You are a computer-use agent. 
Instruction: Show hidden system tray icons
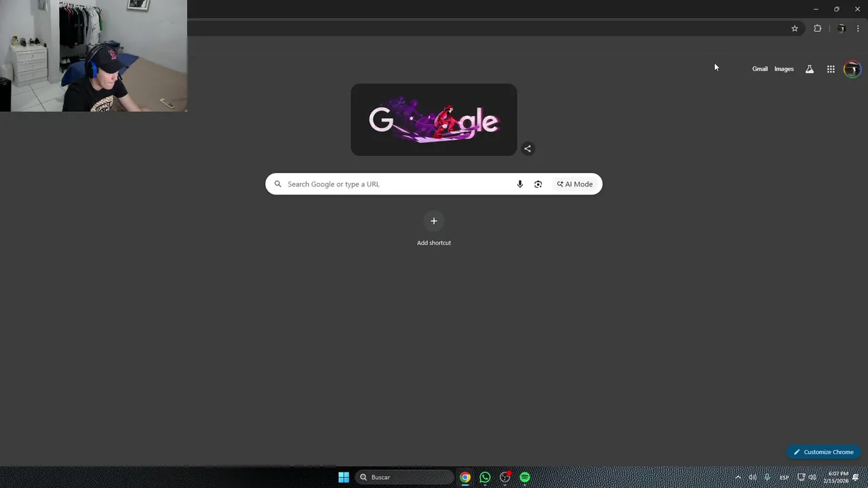[x=738, y=477]
